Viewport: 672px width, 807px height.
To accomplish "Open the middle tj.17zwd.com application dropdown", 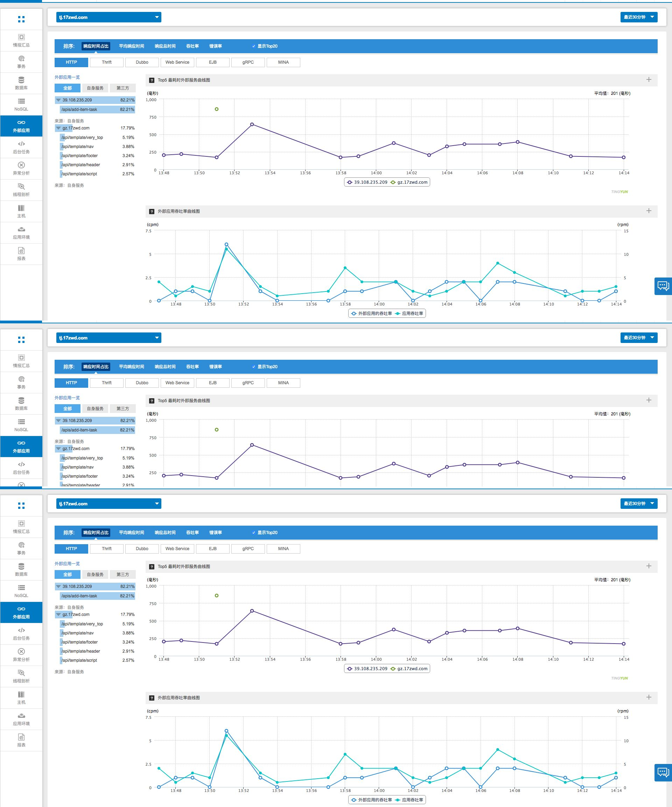I will pos(109,338).
